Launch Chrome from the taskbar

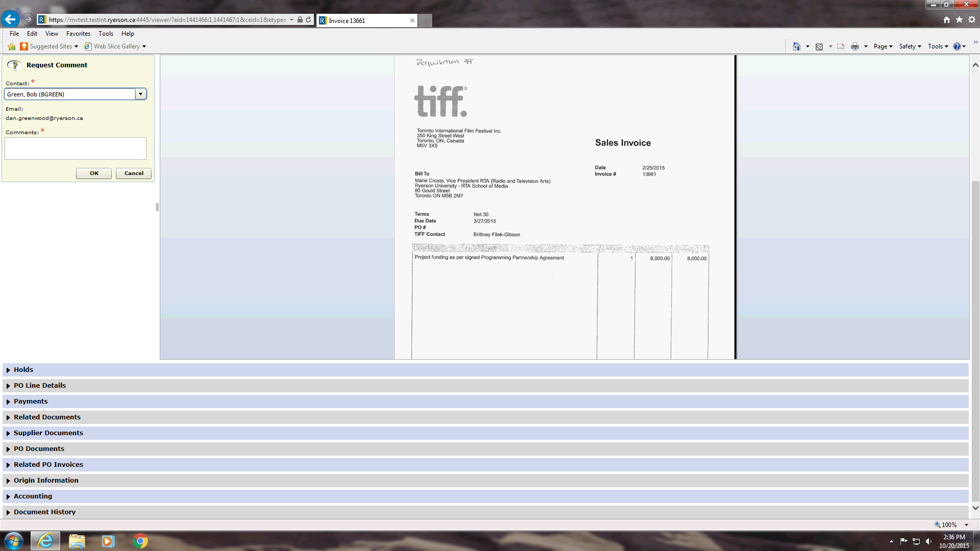[x=140, y=541]
